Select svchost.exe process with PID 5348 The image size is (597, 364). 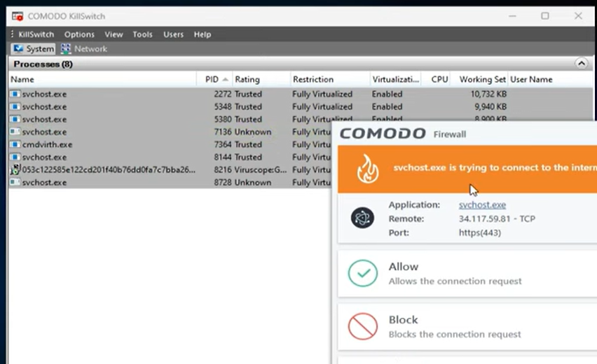(x=300, y=106)
